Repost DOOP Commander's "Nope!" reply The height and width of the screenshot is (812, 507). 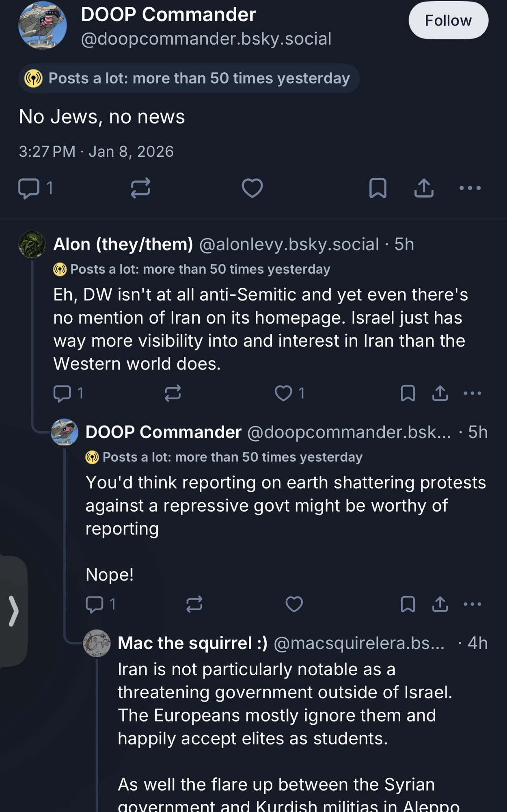(x=194, y=604)
